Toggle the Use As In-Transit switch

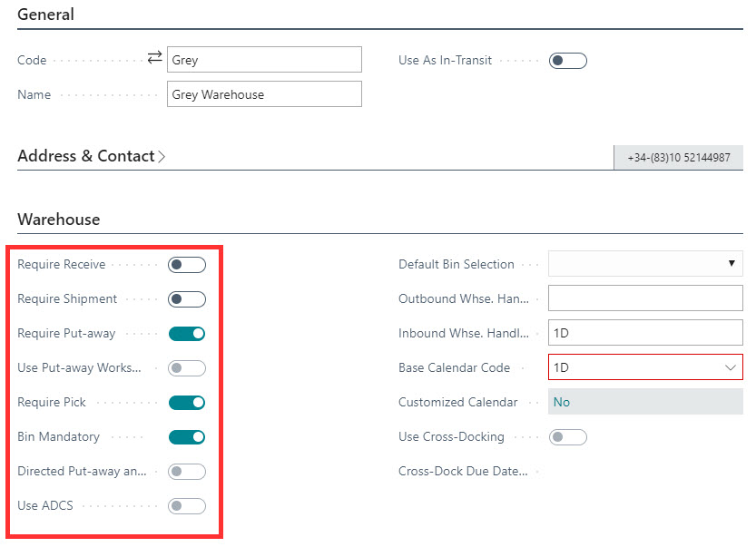click(x=568, y=61)
